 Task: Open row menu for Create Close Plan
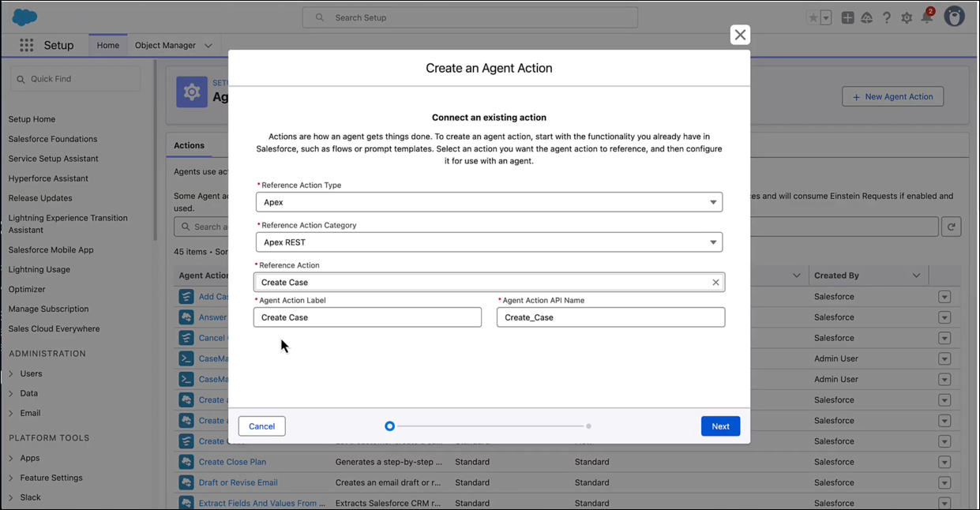pyautogui.click(x=944, y=462)
